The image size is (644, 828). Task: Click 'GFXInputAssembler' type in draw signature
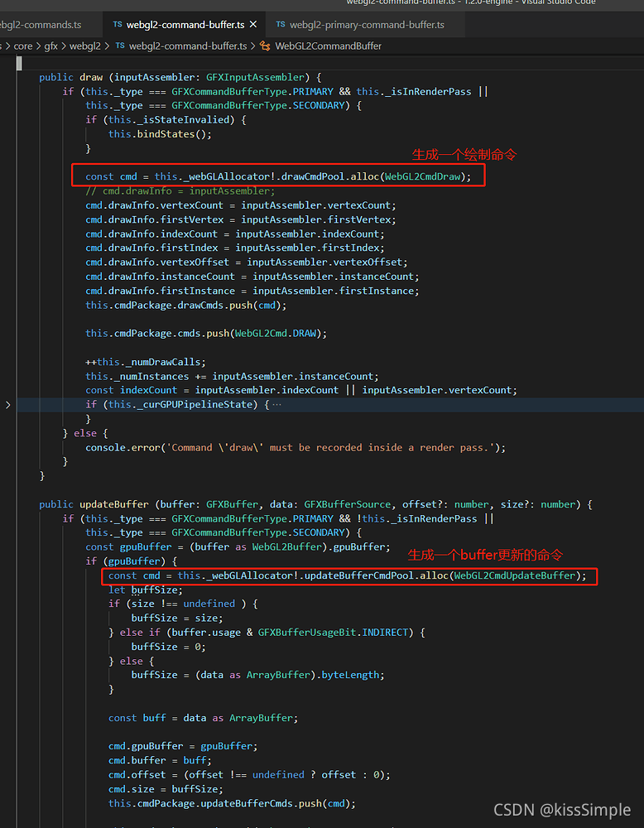click(256, 77)
